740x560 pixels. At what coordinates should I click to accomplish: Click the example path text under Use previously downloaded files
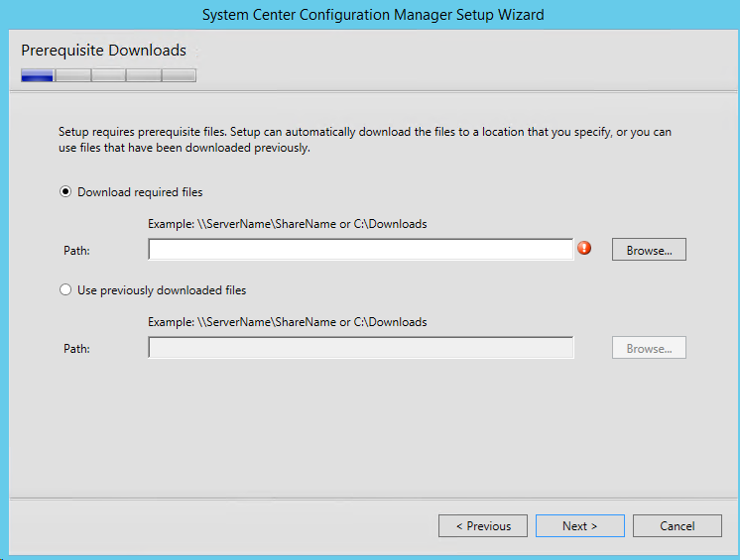[x=288, y=322]
